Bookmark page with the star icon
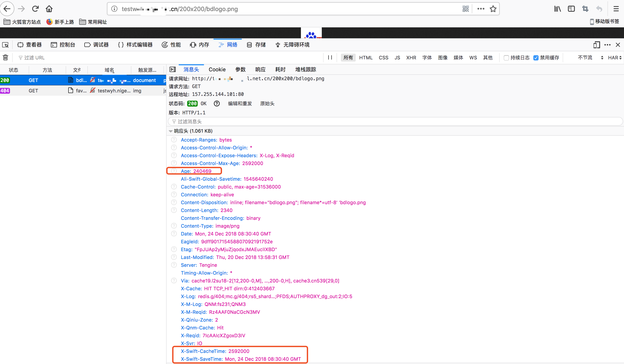 [x=493, y=9]
